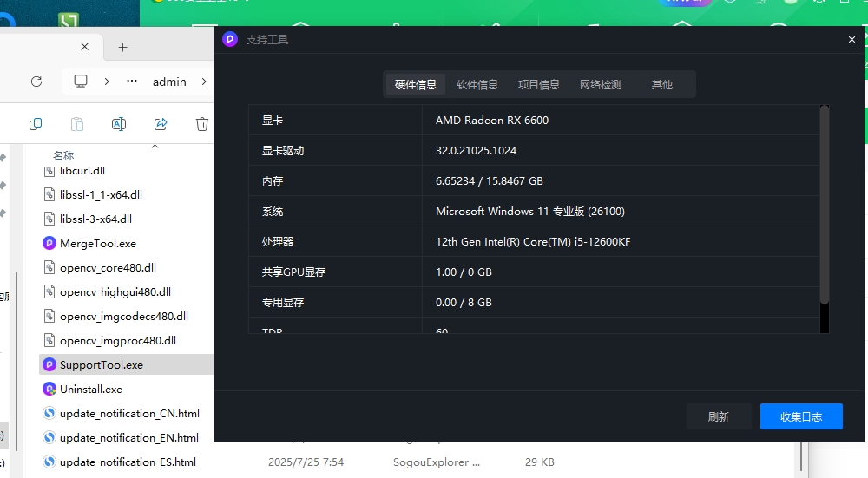868x478 pixels.
Task: Expand the chevron after admin in path
Action: point(204,82)
